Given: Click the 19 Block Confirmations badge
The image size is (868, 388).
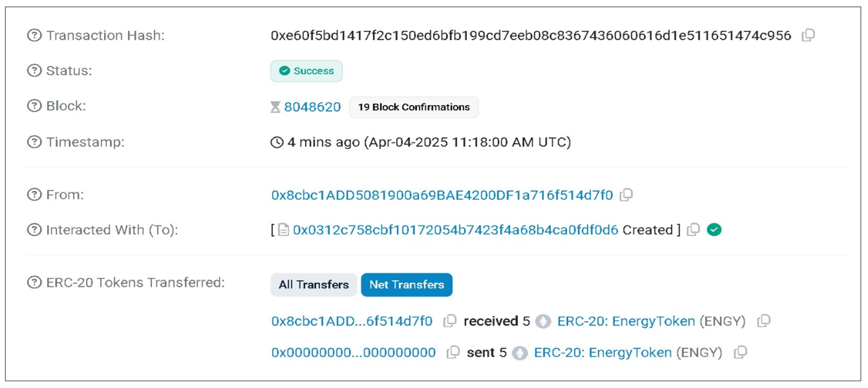Looking at the screenshot, I should pyautogui.click(x=414, y=107).
